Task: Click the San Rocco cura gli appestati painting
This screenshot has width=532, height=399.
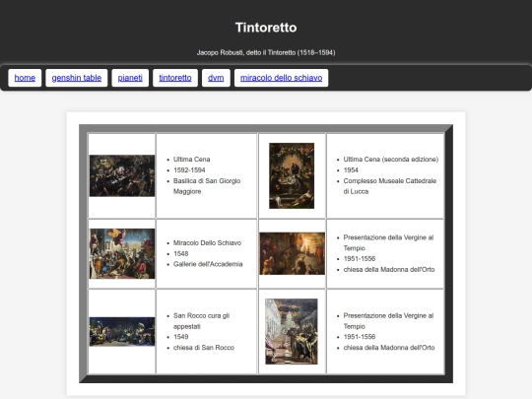Action: coord(122,331)
